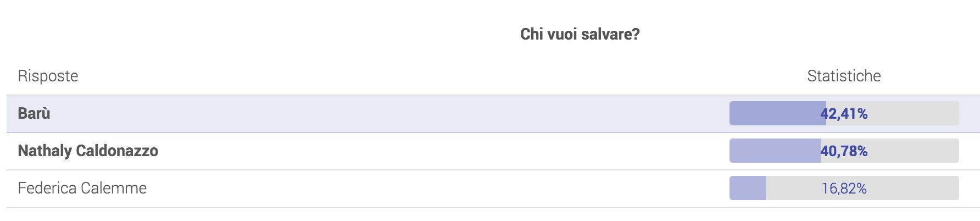Click the Federica Calemme name text
The image size is (980, 221).
[82, 188]
